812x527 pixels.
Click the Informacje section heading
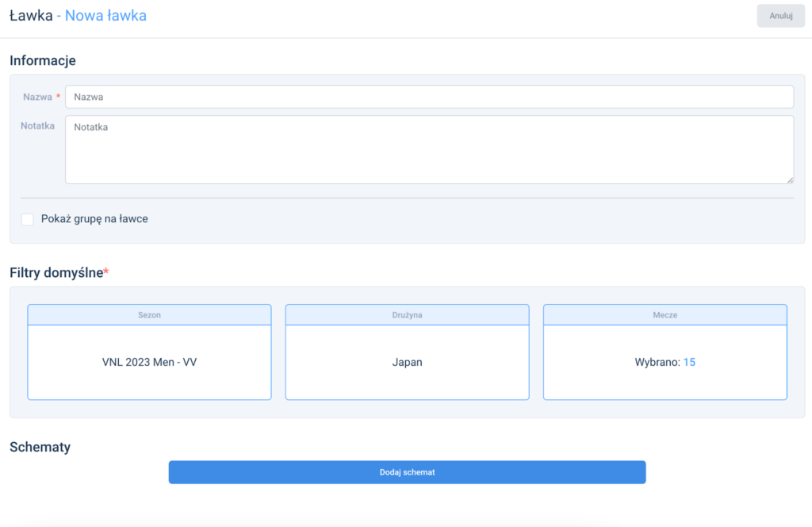click(x=43, y=60)
